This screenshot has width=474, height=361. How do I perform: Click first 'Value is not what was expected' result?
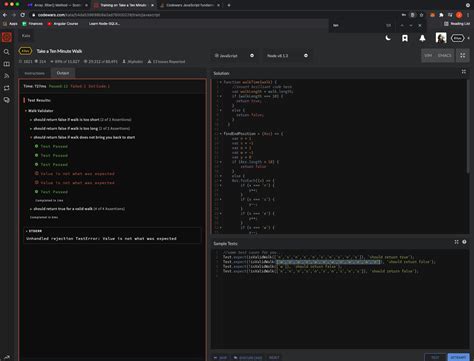click(x=75, y=174)
